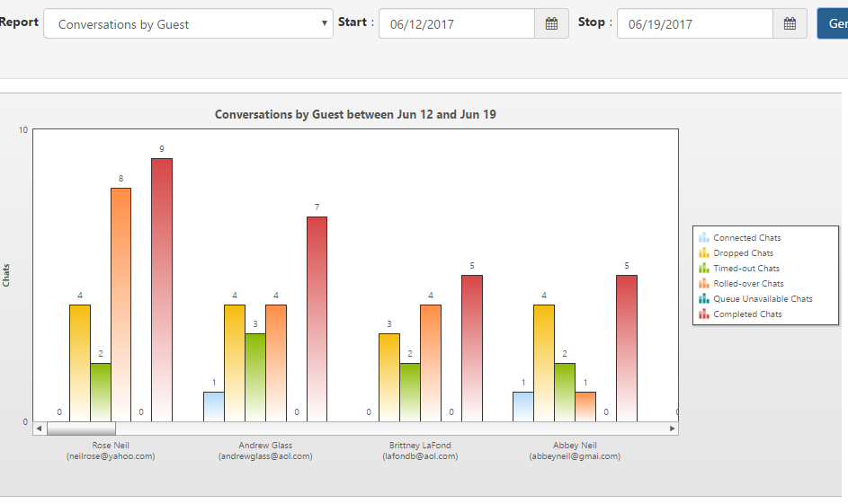Toggle Timed-out Chats legend icon
This screenshot has height=504, width=848.
[703, 268]
